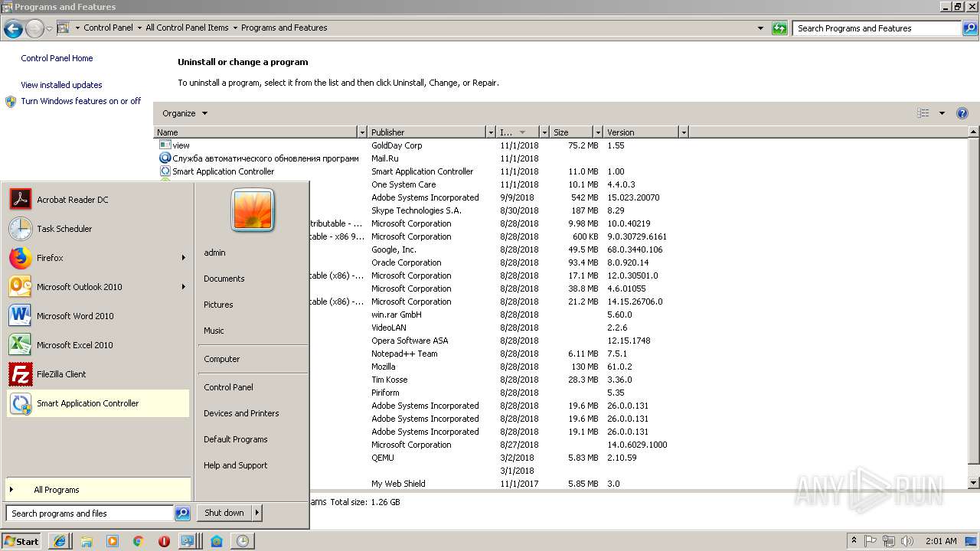Screen dimensions: 980x551
Task: Click the user account picture
Action: tap(253, 210)
